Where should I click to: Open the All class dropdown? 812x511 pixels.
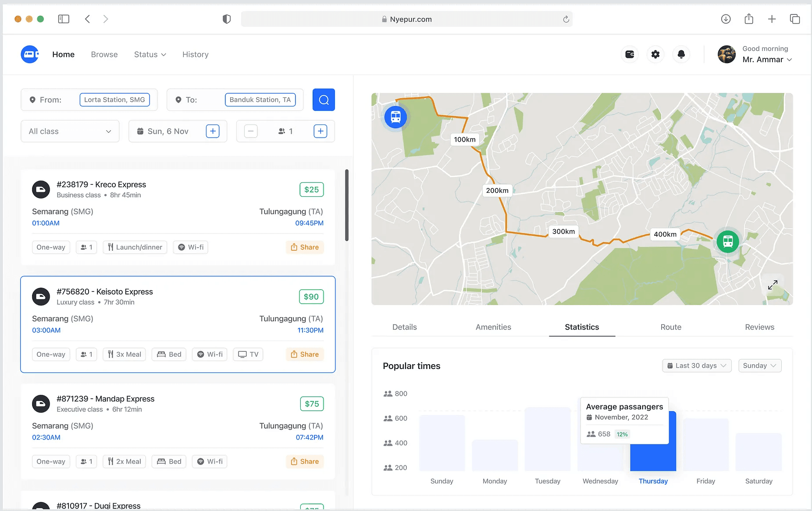tap(69, 131)
